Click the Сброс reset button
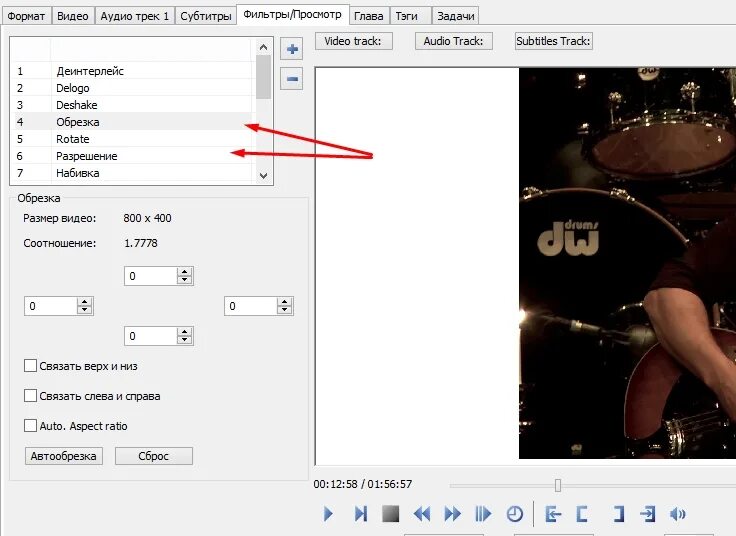The width and height of the screenshot is (736, 536). [x=153, y=456]
